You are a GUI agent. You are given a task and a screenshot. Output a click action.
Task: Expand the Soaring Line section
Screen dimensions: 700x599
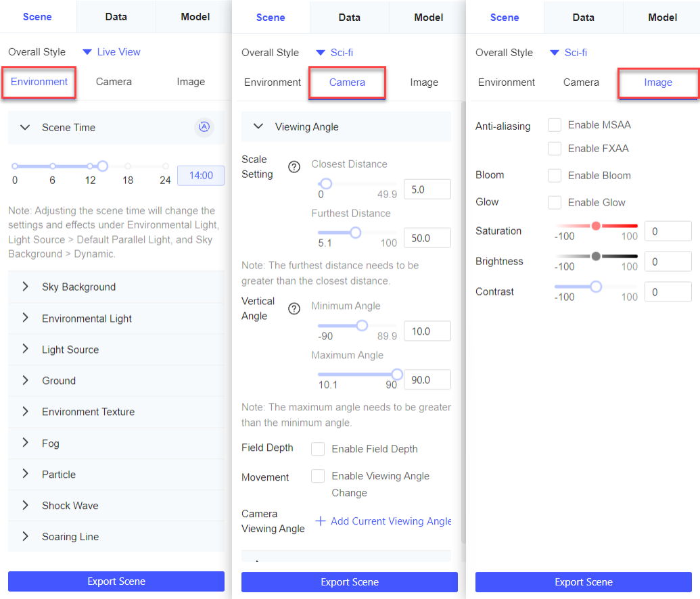pos(116,537)
